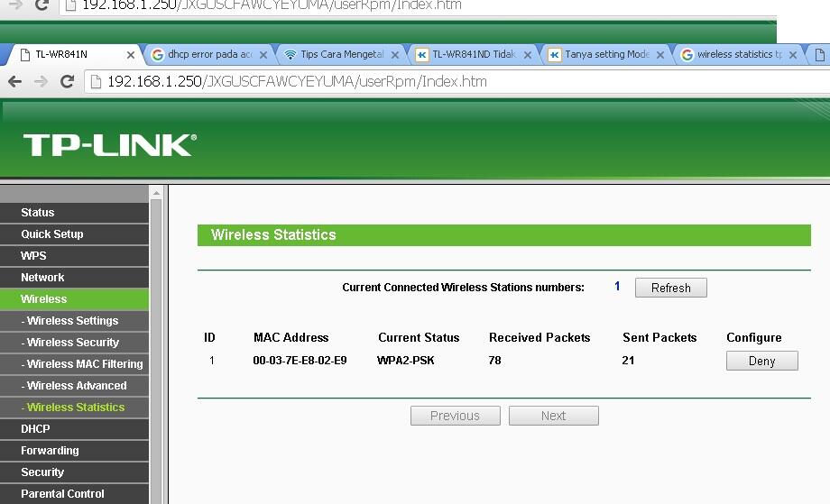Click the wifi favicon on the Tips Cara tab
The width and height of the screenshot is (830, 504).
click(290, 54)
